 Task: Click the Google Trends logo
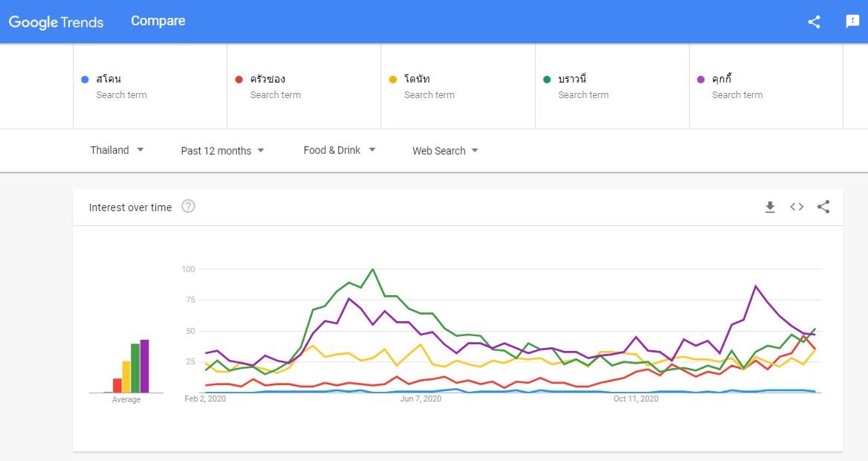(56, 22)
